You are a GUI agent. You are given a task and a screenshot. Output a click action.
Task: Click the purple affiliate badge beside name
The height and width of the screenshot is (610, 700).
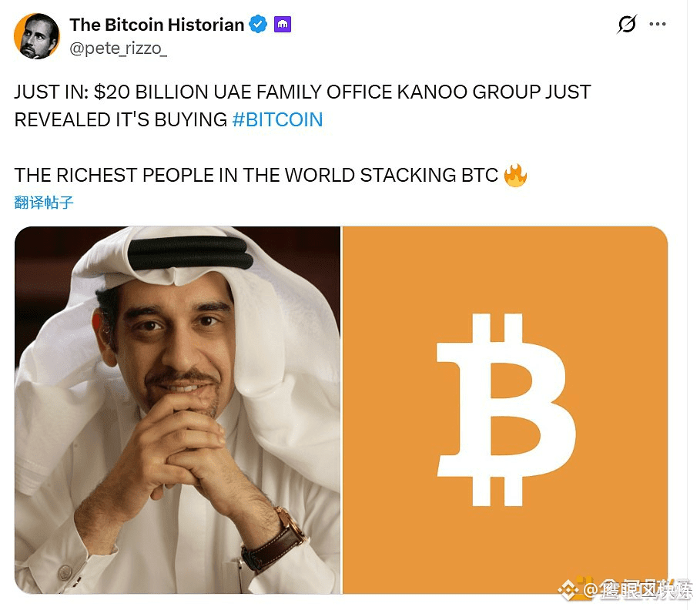point(282,25)
